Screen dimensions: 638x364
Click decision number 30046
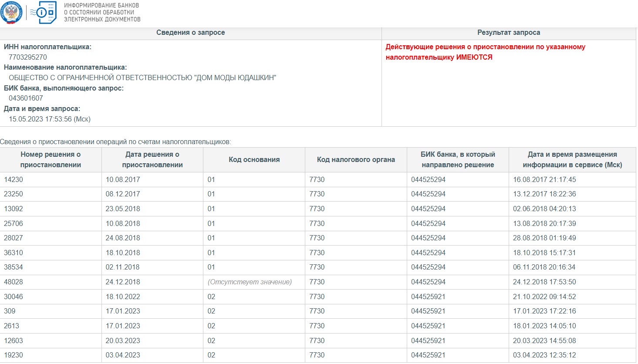pyautogui.click(x=14, y=297)
